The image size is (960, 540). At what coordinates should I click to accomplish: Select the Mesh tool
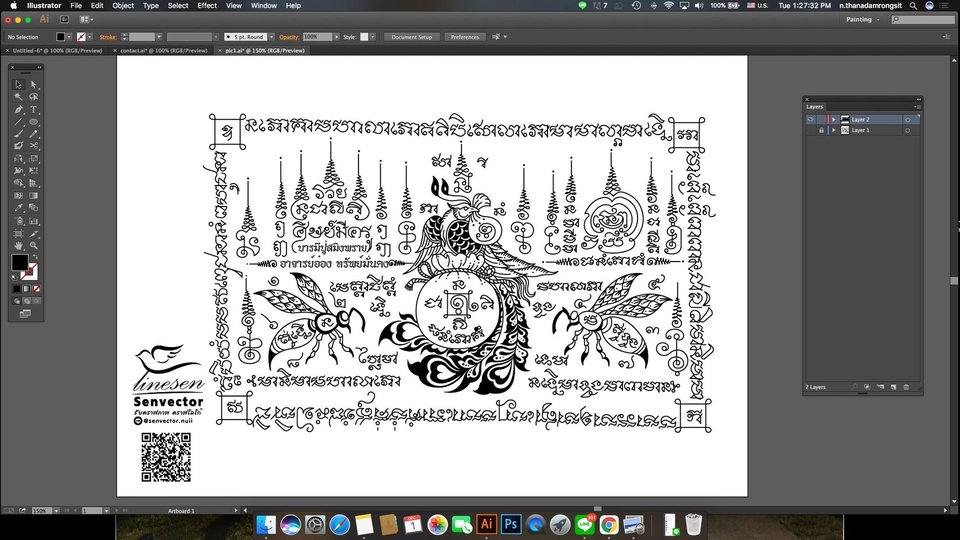pos(18,196)
